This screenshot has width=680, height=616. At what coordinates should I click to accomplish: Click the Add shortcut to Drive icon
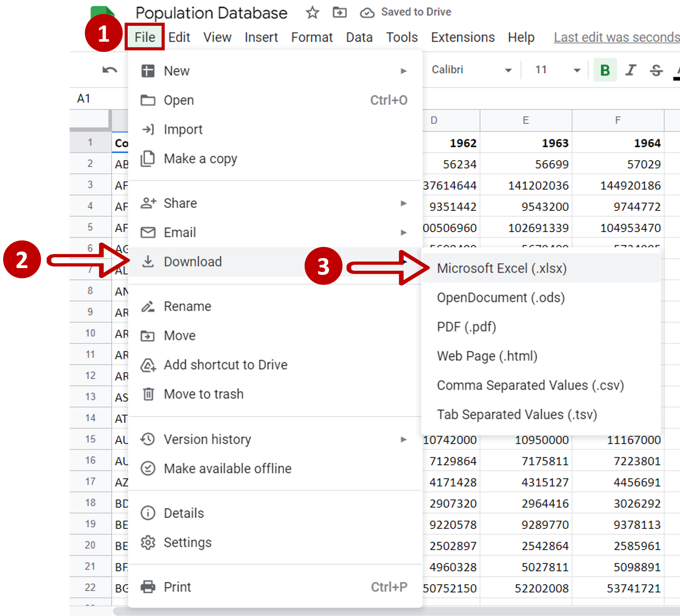148,365
